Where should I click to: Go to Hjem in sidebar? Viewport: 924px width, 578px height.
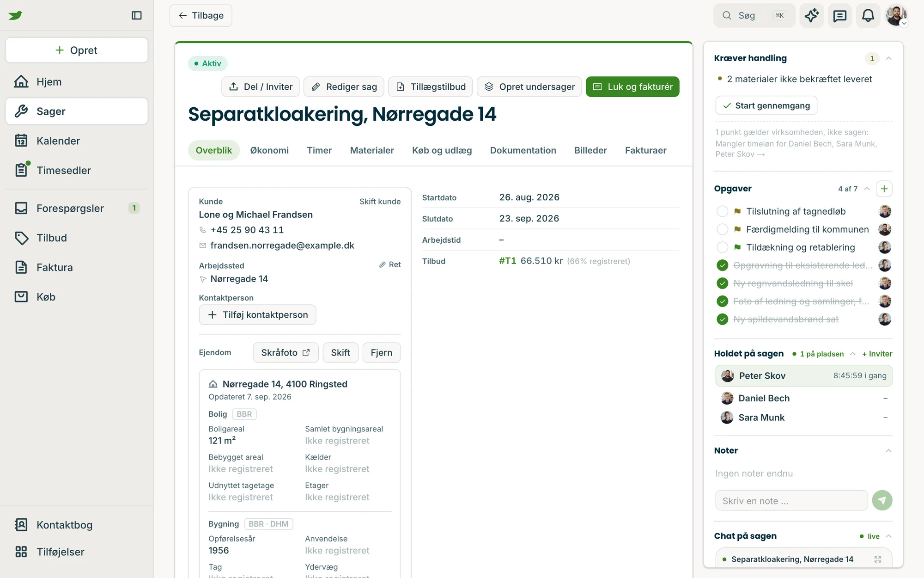click(x=77, y=82)
